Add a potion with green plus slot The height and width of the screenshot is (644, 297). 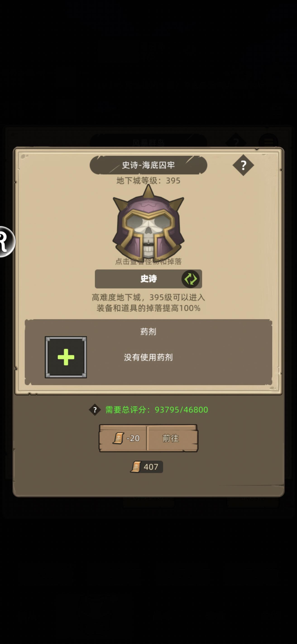click(x=66, y=357)
